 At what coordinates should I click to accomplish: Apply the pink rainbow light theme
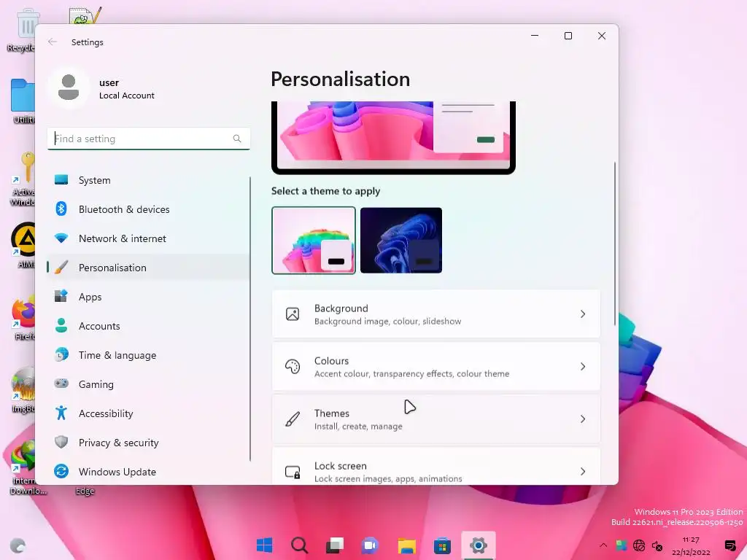pos(314,240)
